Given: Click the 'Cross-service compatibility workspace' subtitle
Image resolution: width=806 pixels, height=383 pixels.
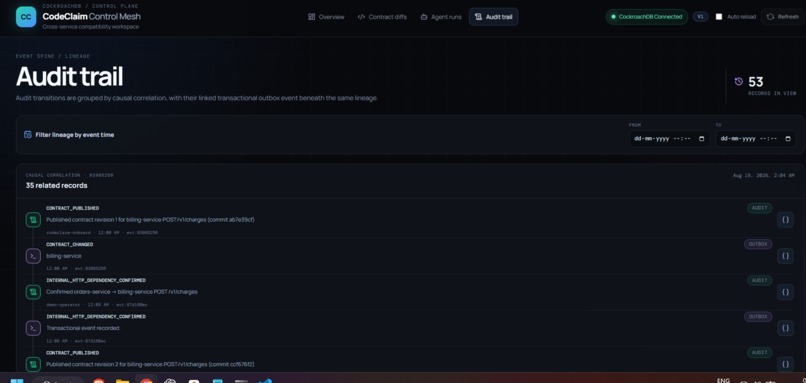Looking at the screenshot, I should 90,27.
